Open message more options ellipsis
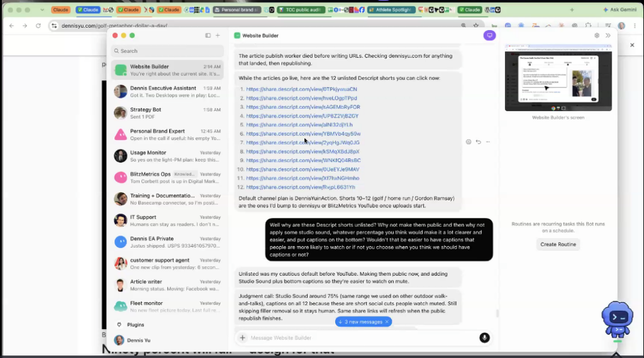 [488, 142]
